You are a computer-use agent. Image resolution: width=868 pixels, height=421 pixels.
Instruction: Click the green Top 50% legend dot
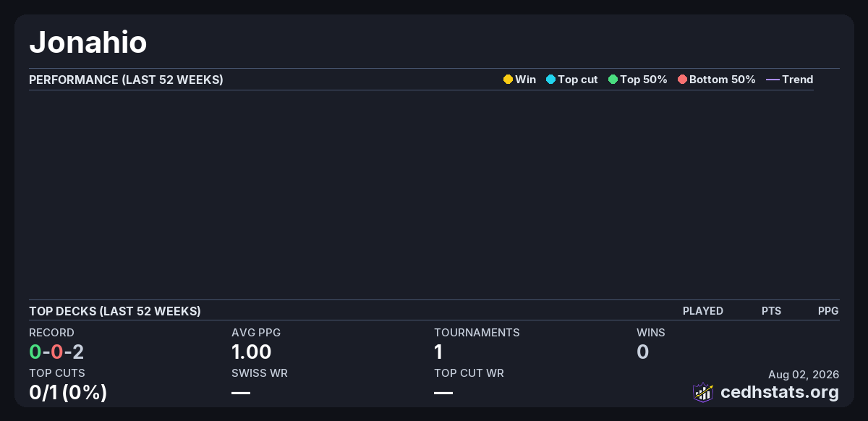(x=613, y=80)
